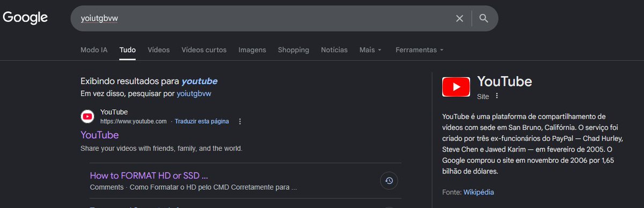Search instead for yoiutgbvw link
This screenshot has height=208, width=644.
click(x=194, y=94)
